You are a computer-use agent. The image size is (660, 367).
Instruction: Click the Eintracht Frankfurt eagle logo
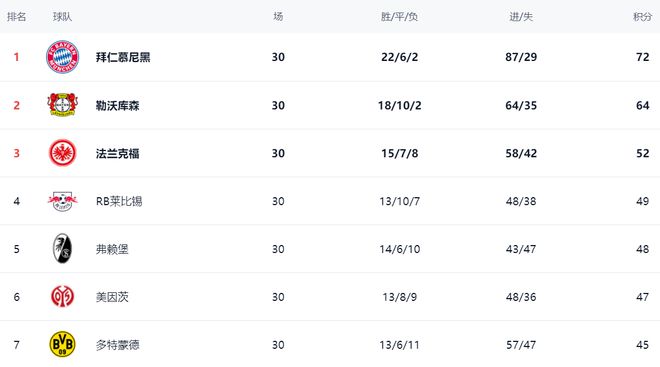pos(62,153)
